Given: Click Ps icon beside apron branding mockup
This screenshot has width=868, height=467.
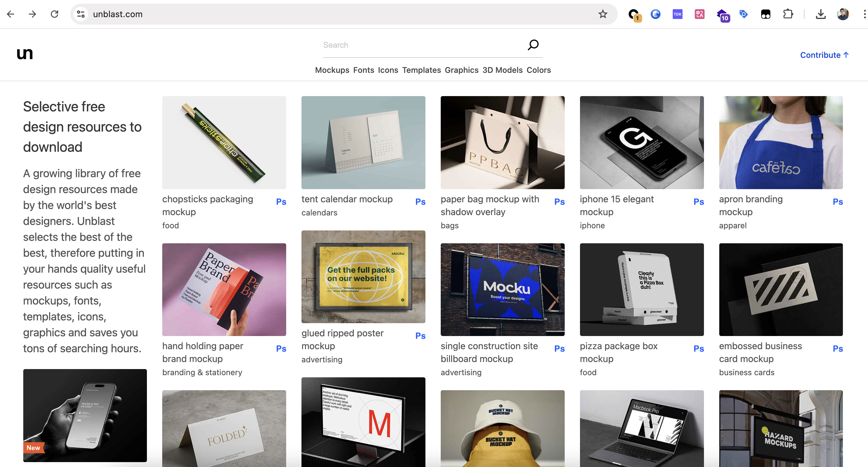Looking at the screenshot, I should pos(838,201).
